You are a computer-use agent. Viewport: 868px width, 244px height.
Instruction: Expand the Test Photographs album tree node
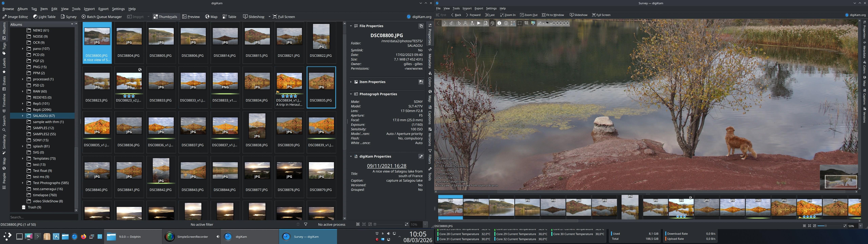pos(23,183)
